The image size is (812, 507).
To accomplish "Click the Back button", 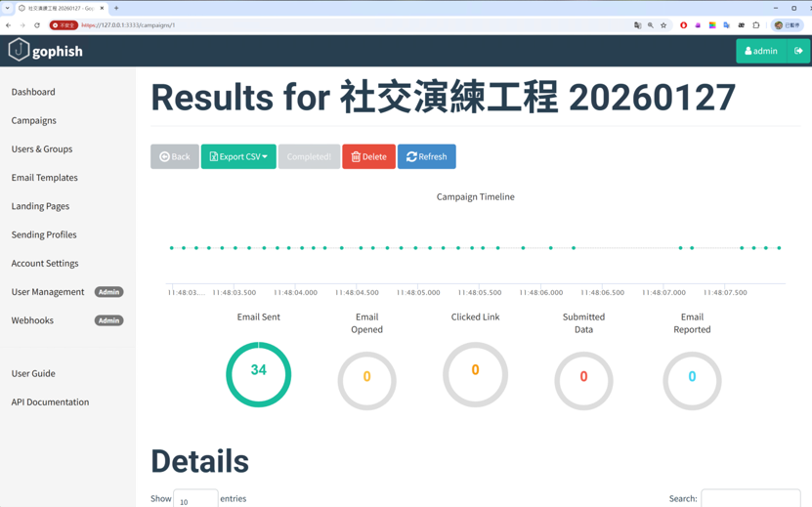I will point(175,156).
